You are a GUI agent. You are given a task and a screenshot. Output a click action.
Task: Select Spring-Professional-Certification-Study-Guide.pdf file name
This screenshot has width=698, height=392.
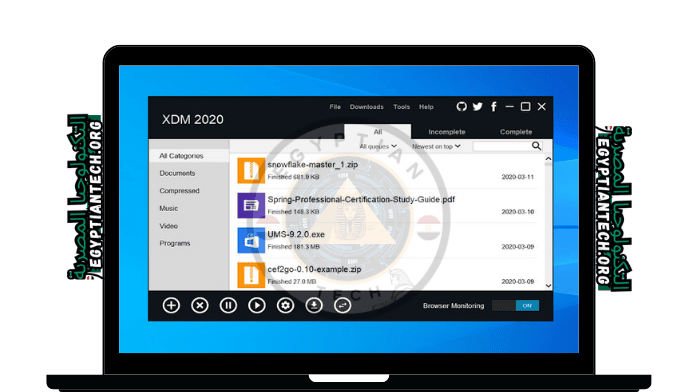(361, 199)
